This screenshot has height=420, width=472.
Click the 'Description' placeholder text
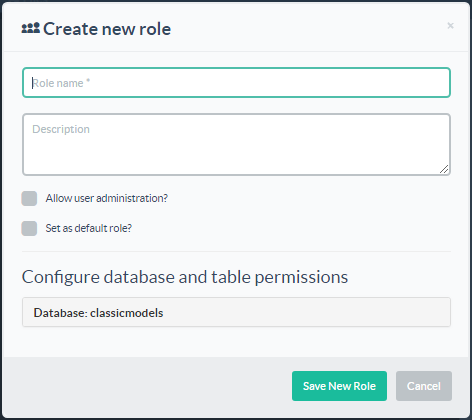coord(61,129)
